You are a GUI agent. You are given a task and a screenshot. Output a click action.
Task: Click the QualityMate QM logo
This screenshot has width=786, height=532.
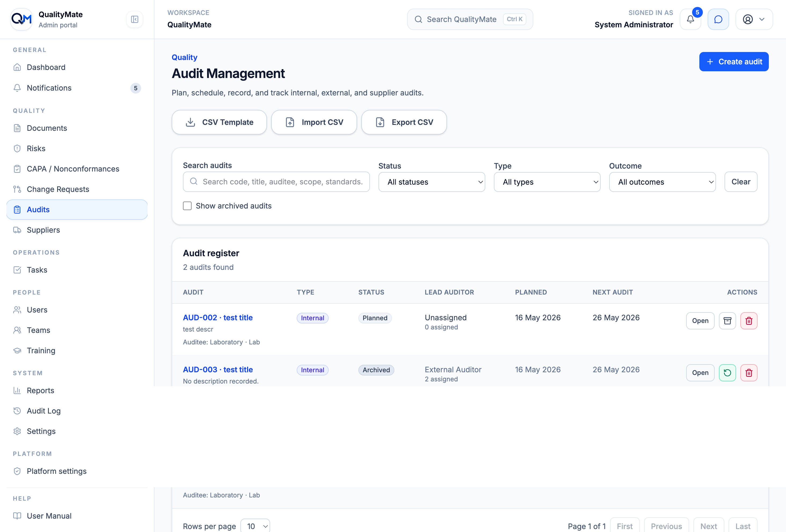click(x=21, y=19)
